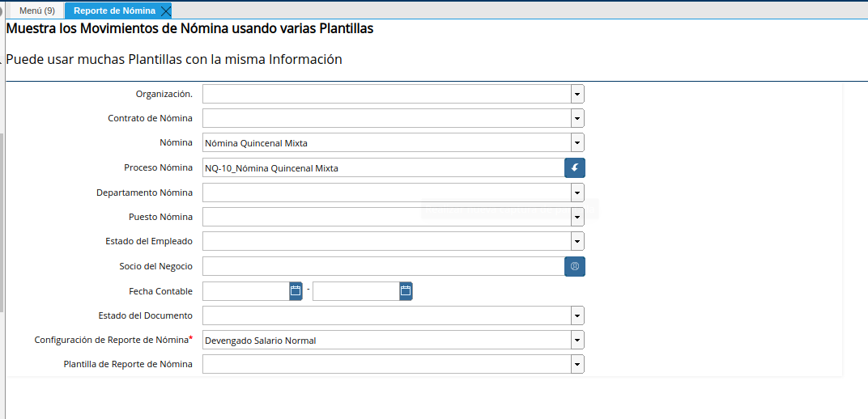Focus the Departamento Nómina field
This screenshot has width=868, height=419.
pyautogui.click(x=386, y=193)
